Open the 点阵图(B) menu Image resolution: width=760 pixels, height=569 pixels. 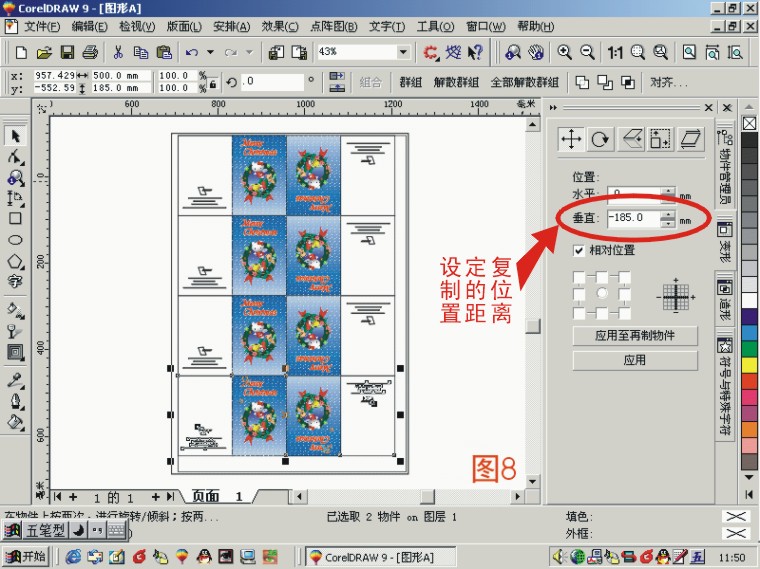[333, 26]
